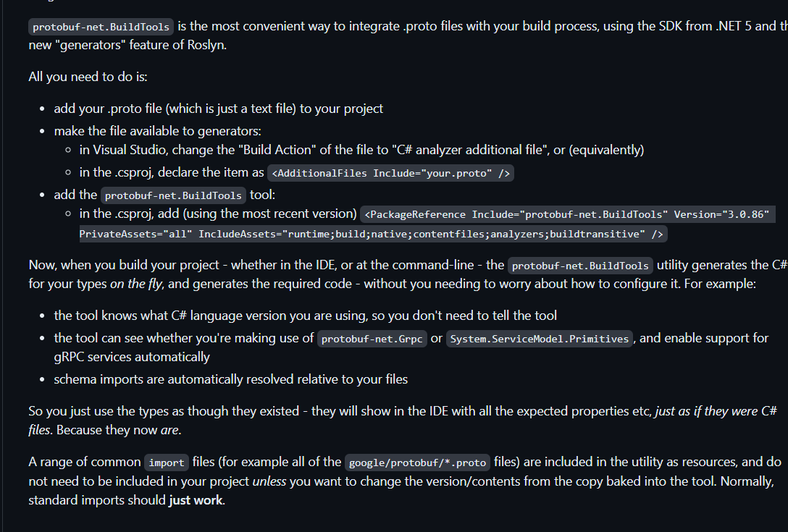This screenshot has width=788, height=532.
Task: Click "schema imports are automatically resolved" bullet
Action: [x=230, y=379]
